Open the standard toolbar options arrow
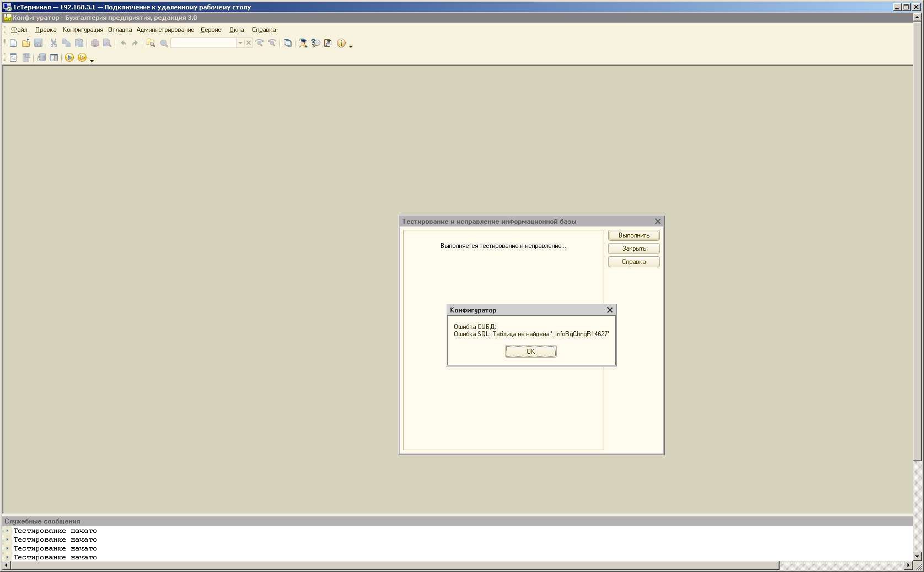This screenshot has height=572, width=924. pyautogui.click(x=351, y=46)
